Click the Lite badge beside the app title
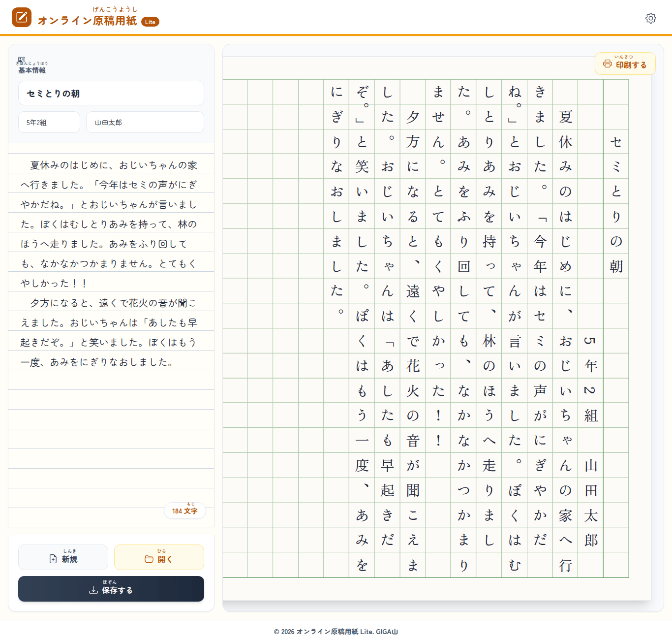This screenshot has height=640, width=672. (150, 22)
